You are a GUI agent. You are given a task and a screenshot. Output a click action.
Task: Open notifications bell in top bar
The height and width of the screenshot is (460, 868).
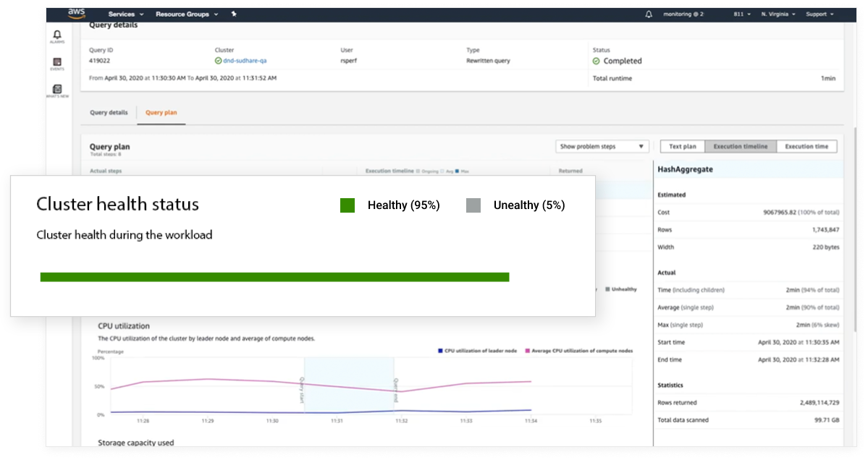tap(649, 14)
